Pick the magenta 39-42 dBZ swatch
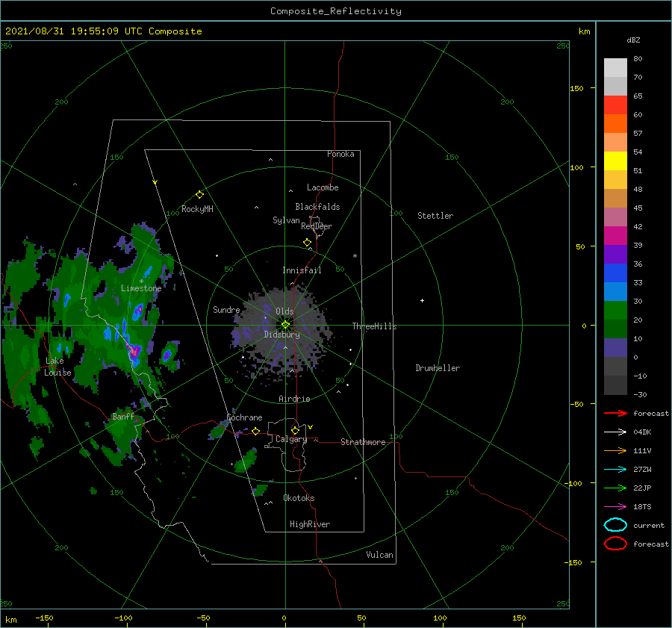672x628 pixels. 615,236
